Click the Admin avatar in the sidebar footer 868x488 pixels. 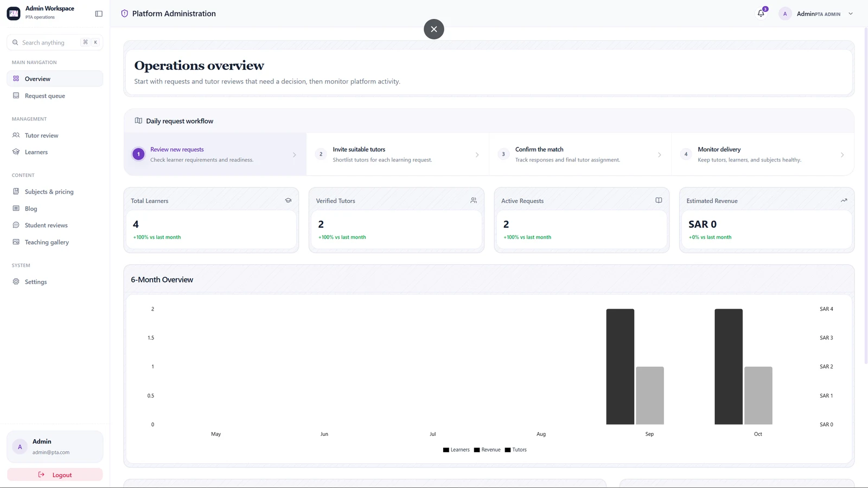(20, 447)
